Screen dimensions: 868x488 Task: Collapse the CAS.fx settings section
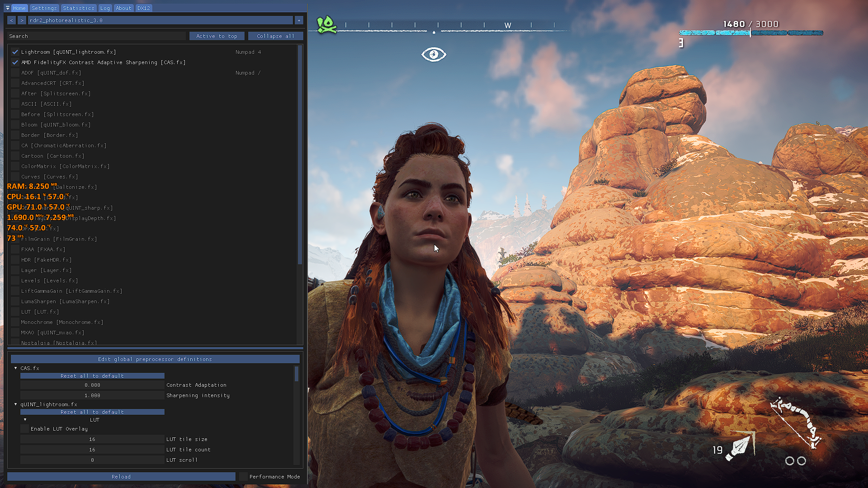pos(16,368)
